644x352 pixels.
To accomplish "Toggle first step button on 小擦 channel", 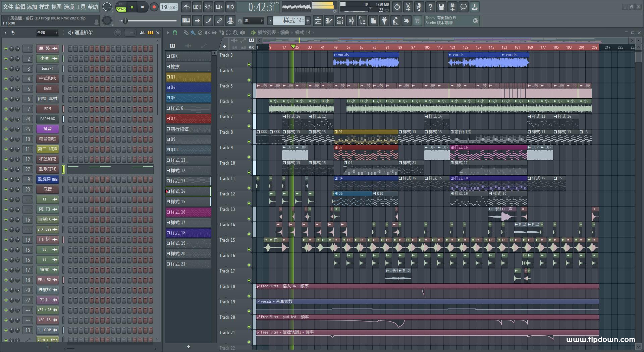I will [70, 59].
